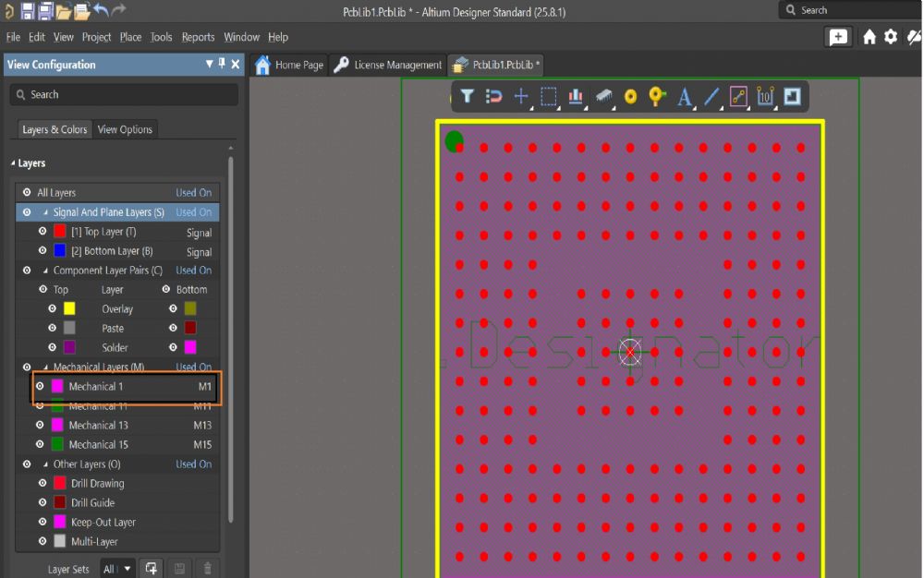Toggle visibility of Mechanical 13 layer
The width and height of the screenshot is (924, 578).
[40, 425]
